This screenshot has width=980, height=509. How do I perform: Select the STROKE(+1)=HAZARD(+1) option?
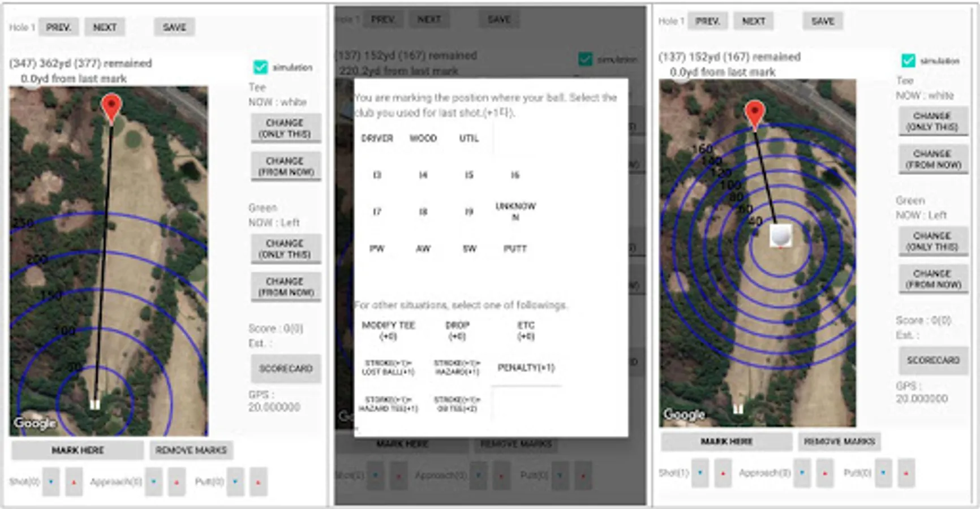point(457,368)
